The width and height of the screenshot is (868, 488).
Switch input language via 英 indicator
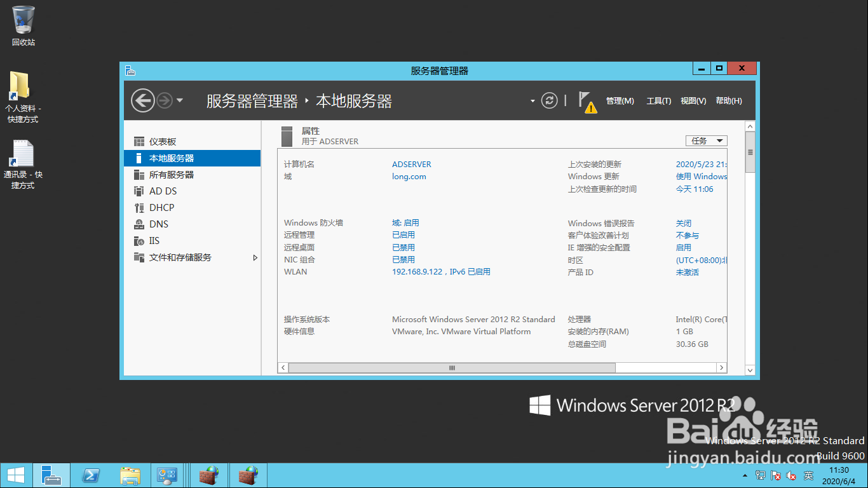808,475
